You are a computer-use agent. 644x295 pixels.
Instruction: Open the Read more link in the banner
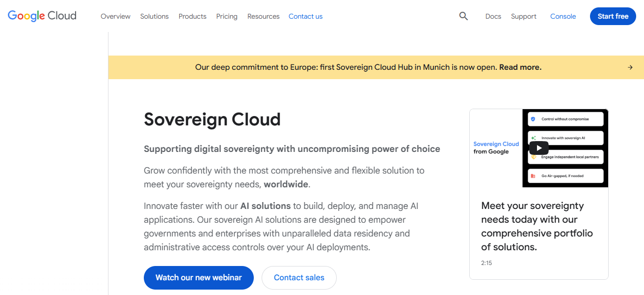pos(519,67)
